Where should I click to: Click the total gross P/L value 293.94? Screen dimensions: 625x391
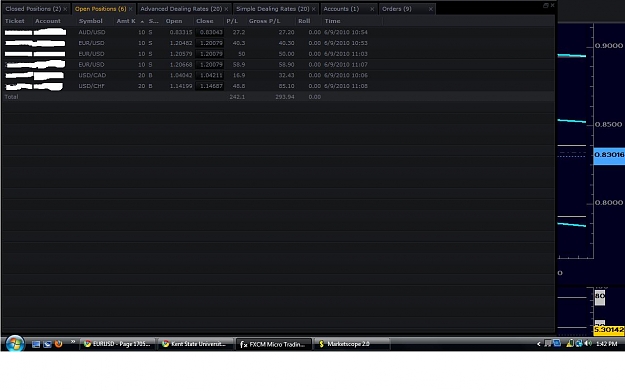click(285, 97)
